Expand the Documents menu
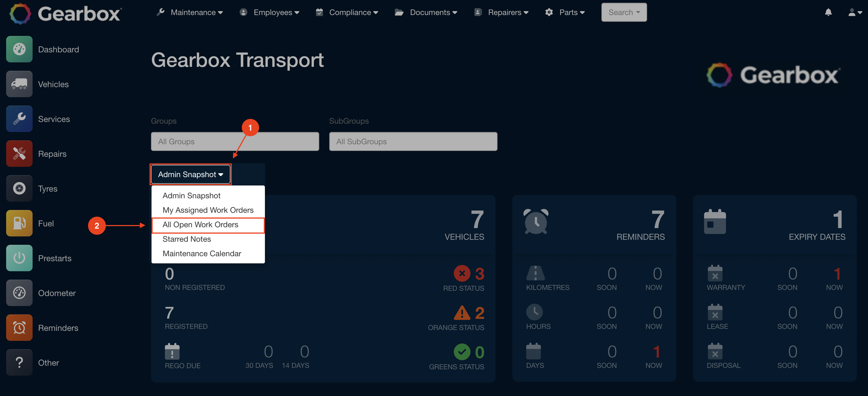The height and width of the screenshot is (396, 868). (426, 13)
